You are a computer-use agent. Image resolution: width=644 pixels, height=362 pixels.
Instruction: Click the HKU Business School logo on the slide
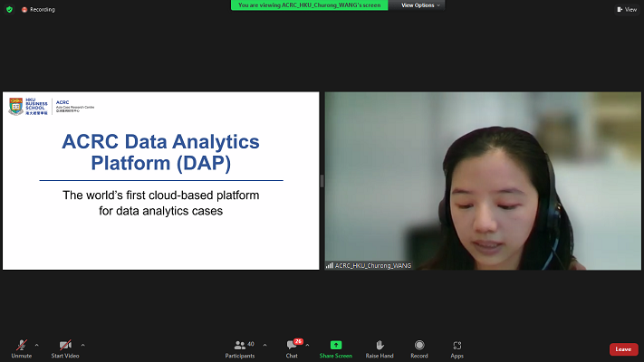[28, 107]
